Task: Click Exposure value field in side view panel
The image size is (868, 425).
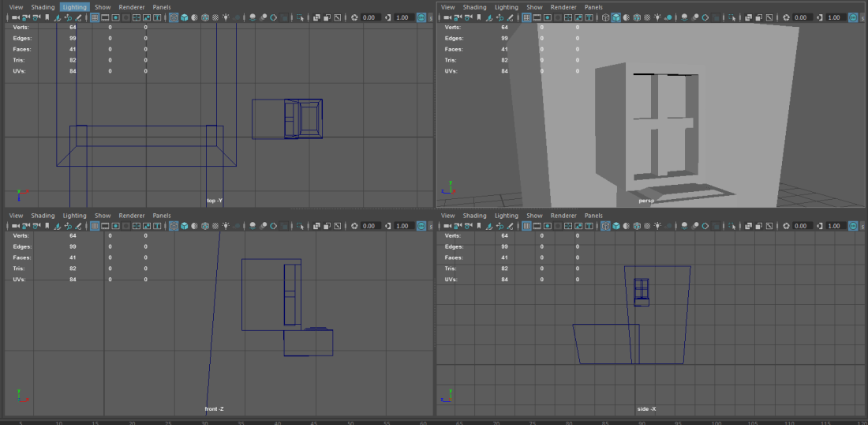Action: [803, 226]
